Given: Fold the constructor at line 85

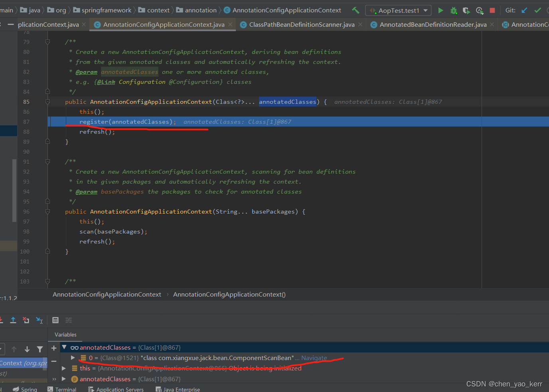Looking at the screenshot, I should click(x=47, y=102).
